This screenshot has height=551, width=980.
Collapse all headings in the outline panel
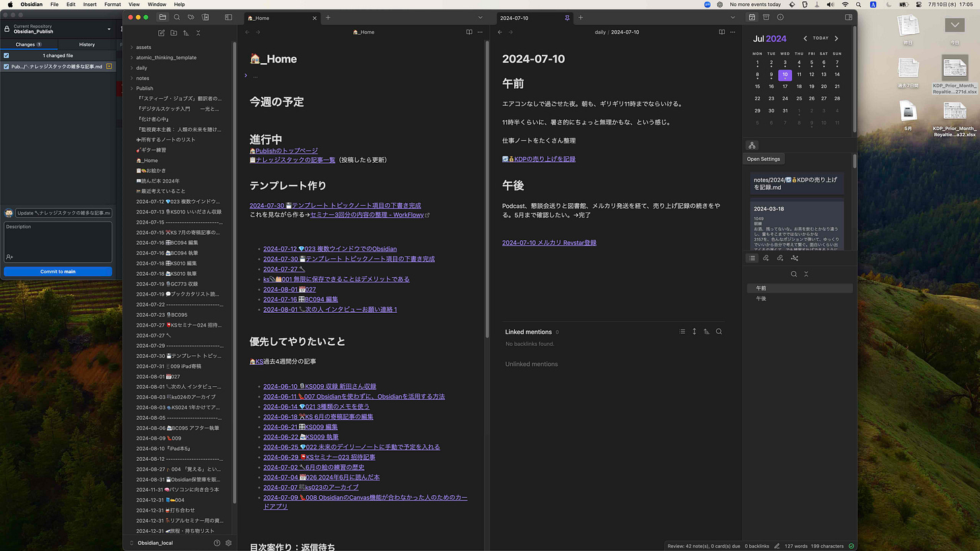pyautogui.click(x=806, y=274)
